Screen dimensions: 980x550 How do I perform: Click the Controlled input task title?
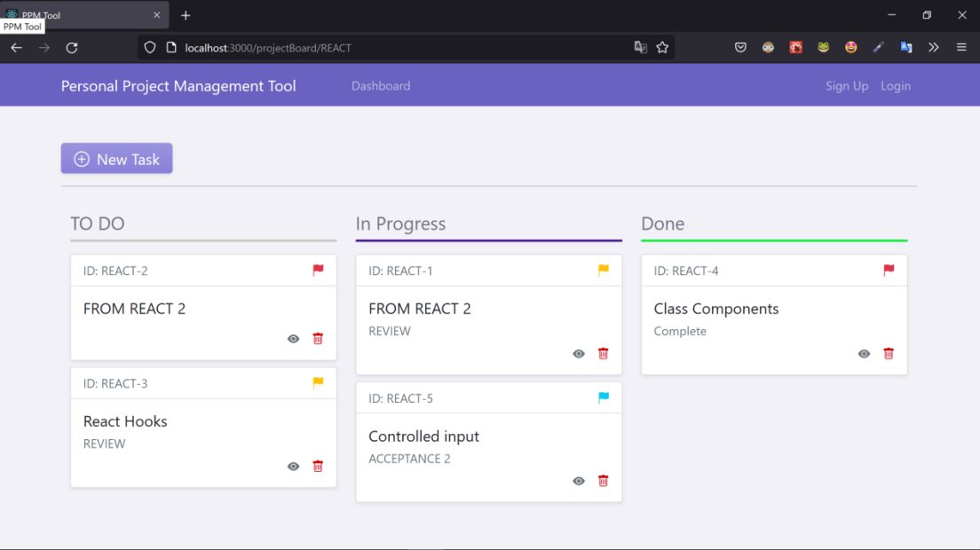click(423, 436)
